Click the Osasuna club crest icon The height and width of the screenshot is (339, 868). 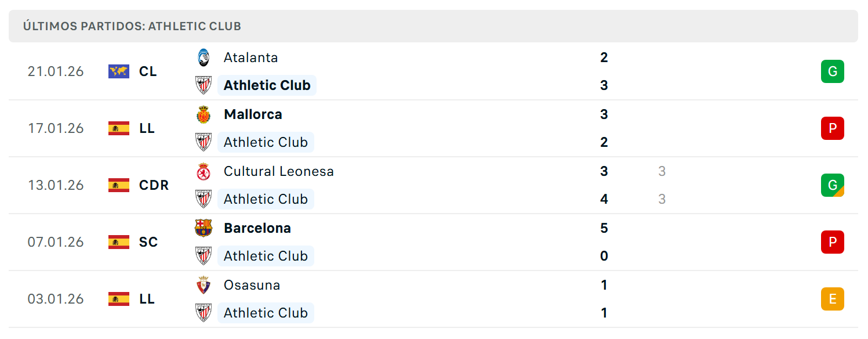pos(203,285)
